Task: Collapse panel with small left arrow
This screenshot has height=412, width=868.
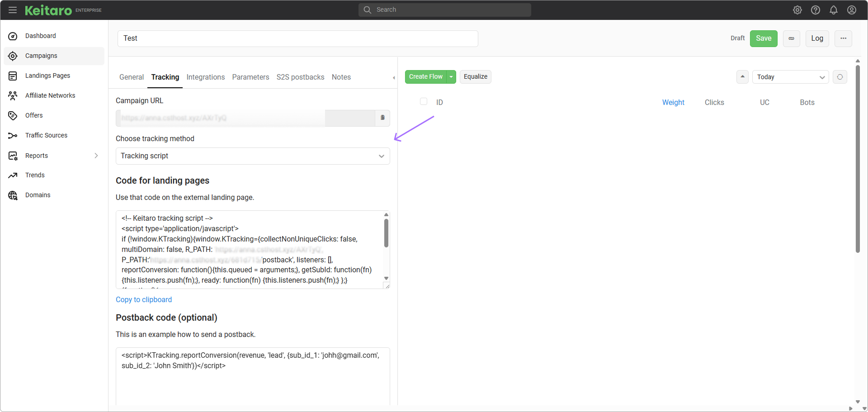Action: pyautogui.click(x=394, y=78)
